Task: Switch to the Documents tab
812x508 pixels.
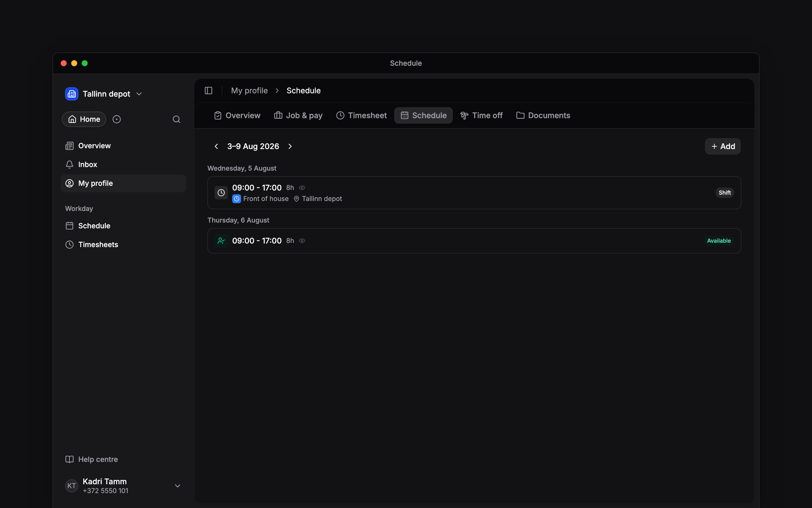Action: pos(543,116)
